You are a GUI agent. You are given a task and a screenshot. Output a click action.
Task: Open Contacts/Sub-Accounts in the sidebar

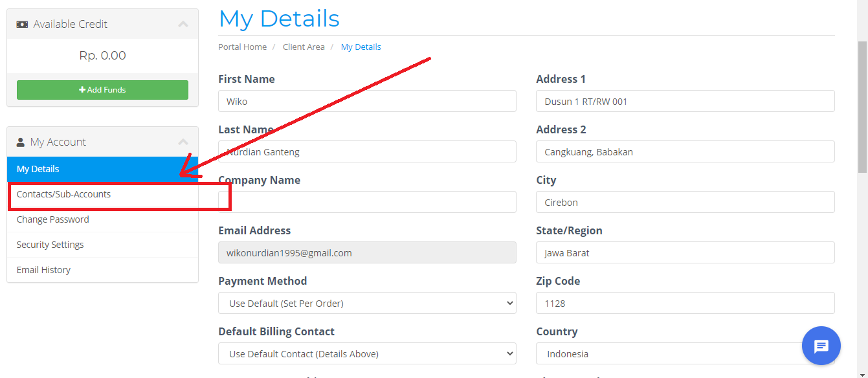63,194
